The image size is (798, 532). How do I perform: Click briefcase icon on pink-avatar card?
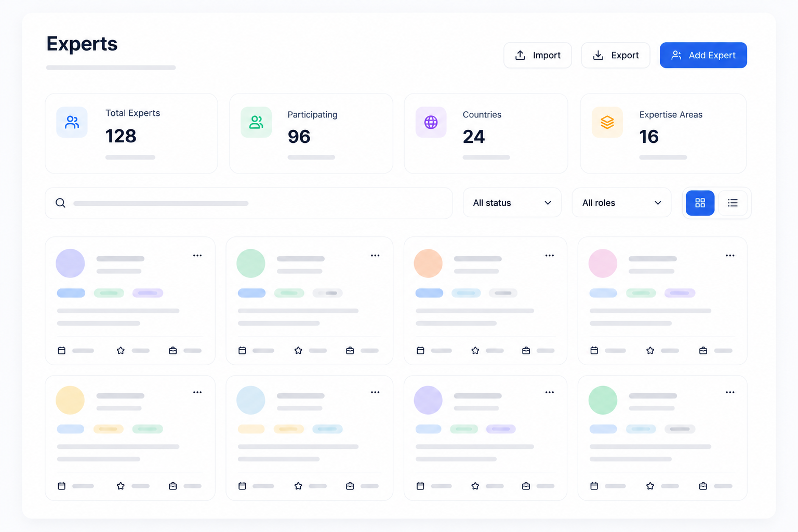click(x=703, y=351)
